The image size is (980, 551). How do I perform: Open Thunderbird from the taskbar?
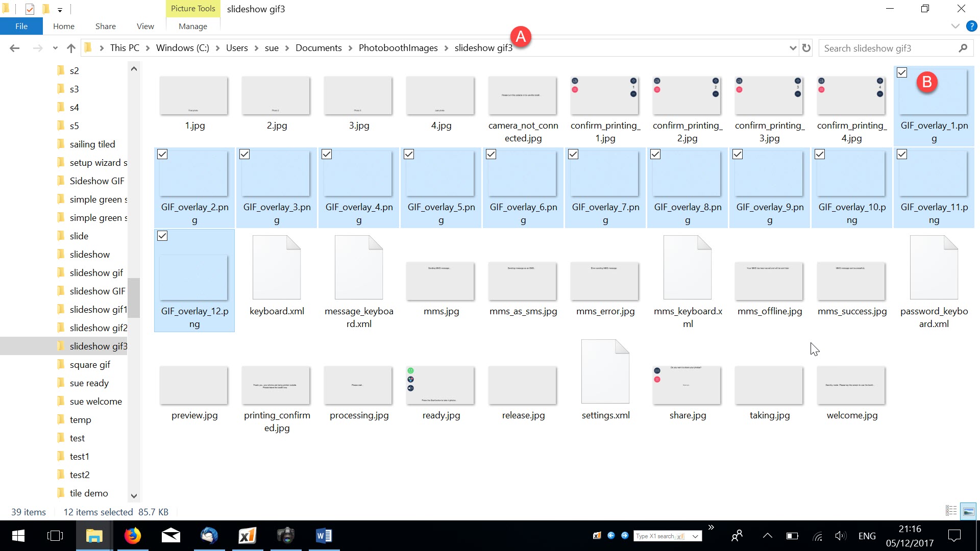click(209, 536)
